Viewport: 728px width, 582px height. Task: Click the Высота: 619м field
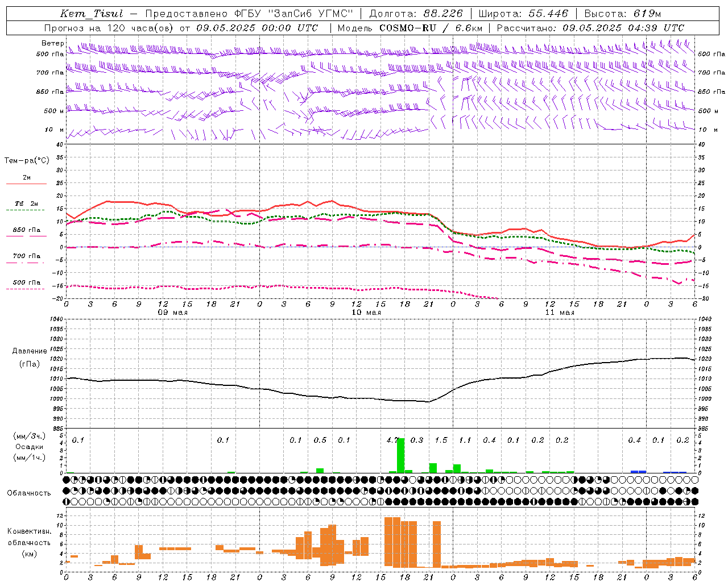(x=623, y=14)
